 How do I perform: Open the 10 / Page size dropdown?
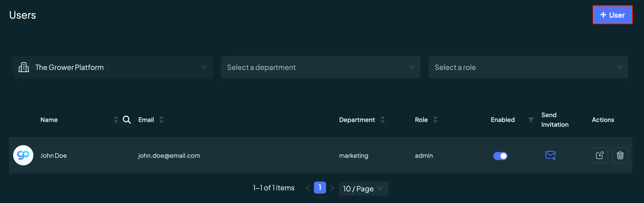tap(363, 189)
